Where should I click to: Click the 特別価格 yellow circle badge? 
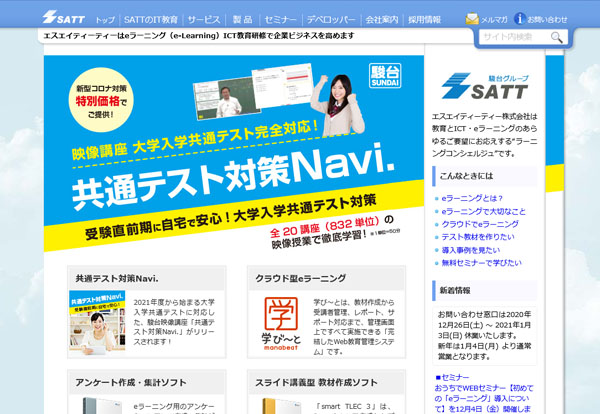(101, 100)
